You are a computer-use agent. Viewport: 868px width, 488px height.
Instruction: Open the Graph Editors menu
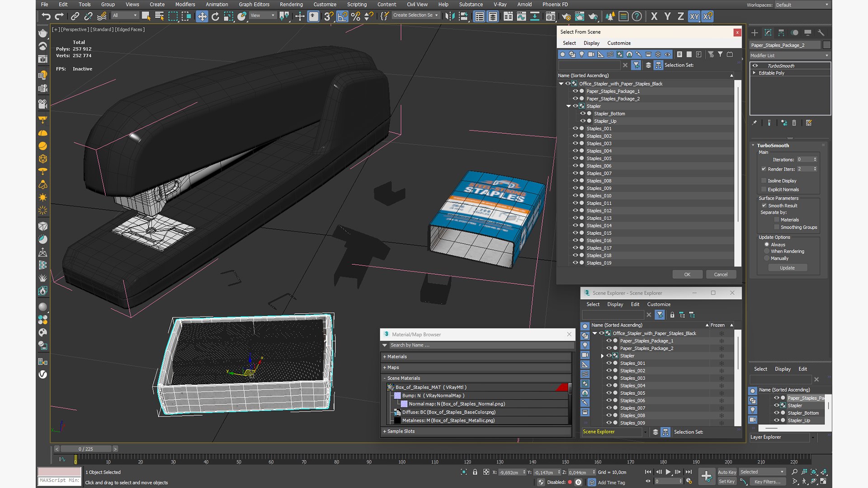click(254, 5)
